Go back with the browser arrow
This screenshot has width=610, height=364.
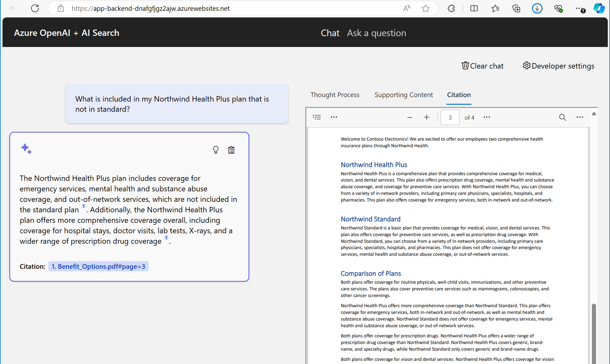click(14, 9)
